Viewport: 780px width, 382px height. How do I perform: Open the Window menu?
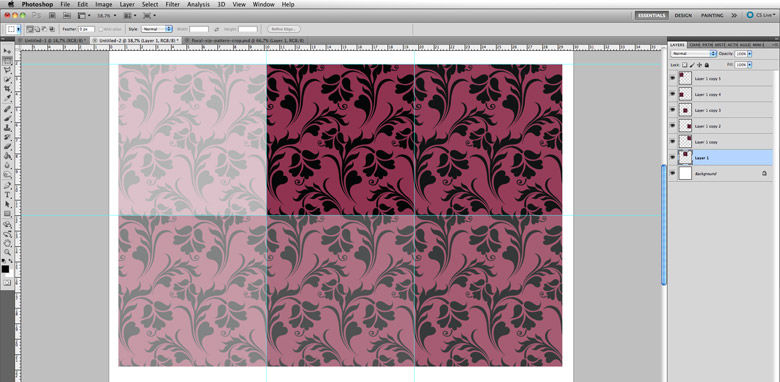[x=263, y=4]
